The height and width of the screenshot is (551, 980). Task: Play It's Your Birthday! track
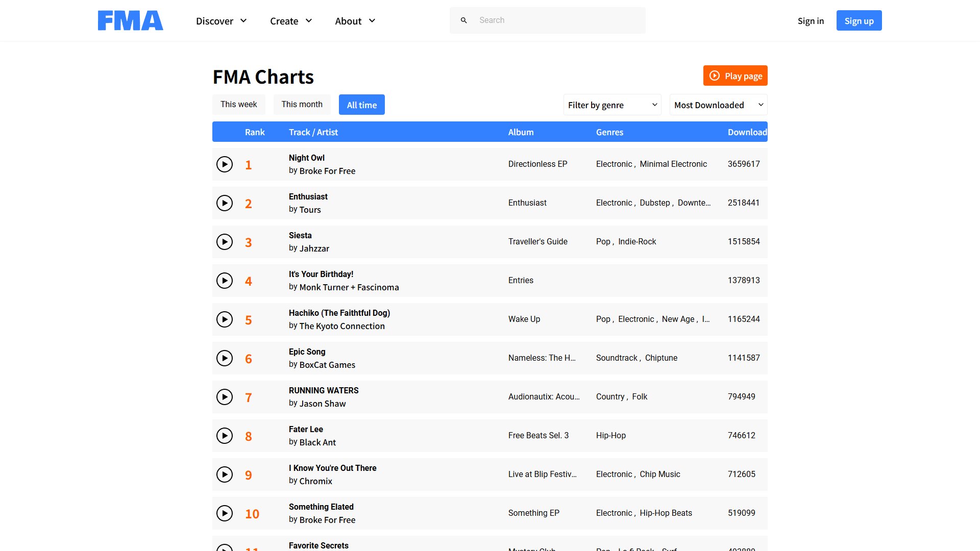tap(225, 281)
